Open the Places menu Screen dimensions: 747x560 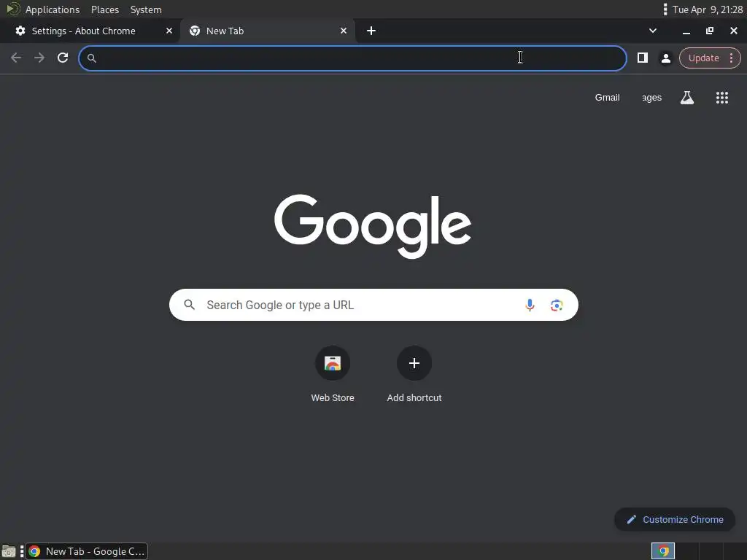[x=105, y=9]
